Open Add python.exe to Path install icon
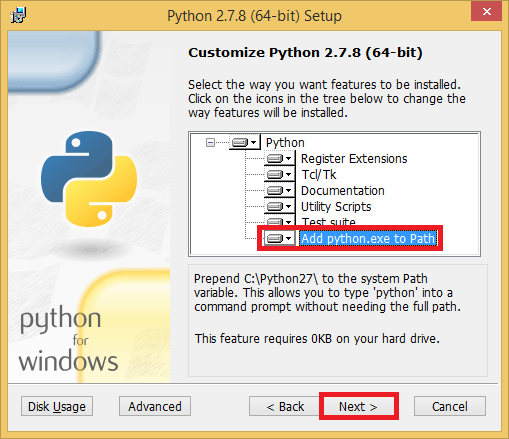The height and width of the screenshot is (439, 509). 280,238
